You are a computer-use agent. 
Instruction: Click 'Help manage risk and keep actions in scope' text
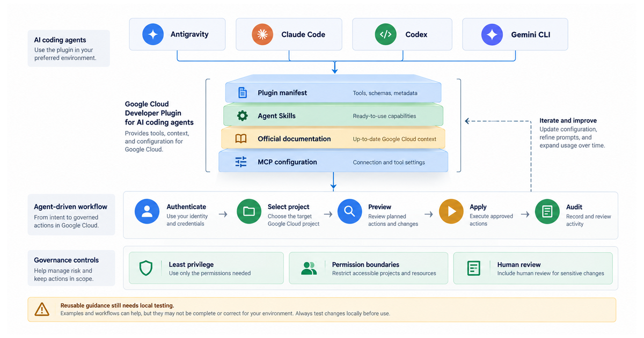63,275
